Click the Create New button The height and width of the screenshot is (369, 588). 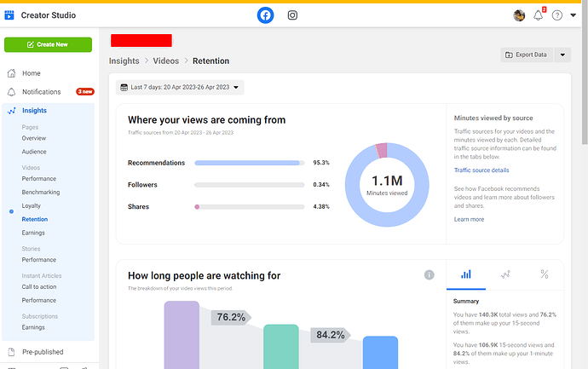click(x=48, y=44)
